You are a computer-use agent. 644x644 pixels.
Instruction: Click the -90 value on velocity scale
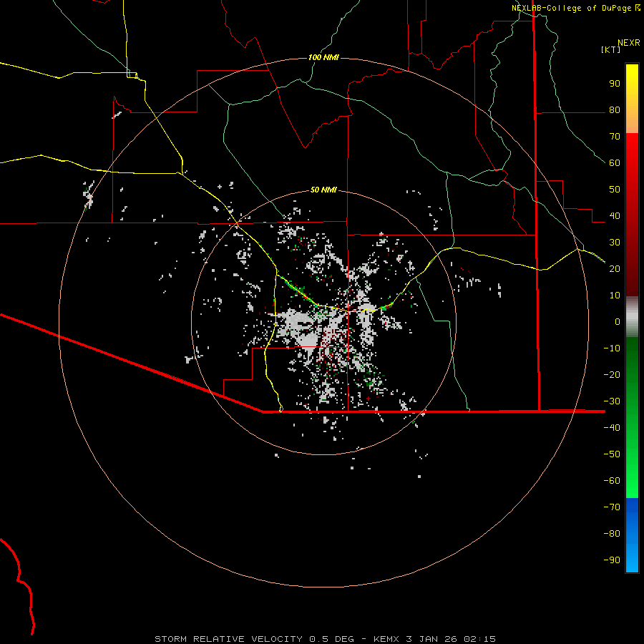coord(612,560)
